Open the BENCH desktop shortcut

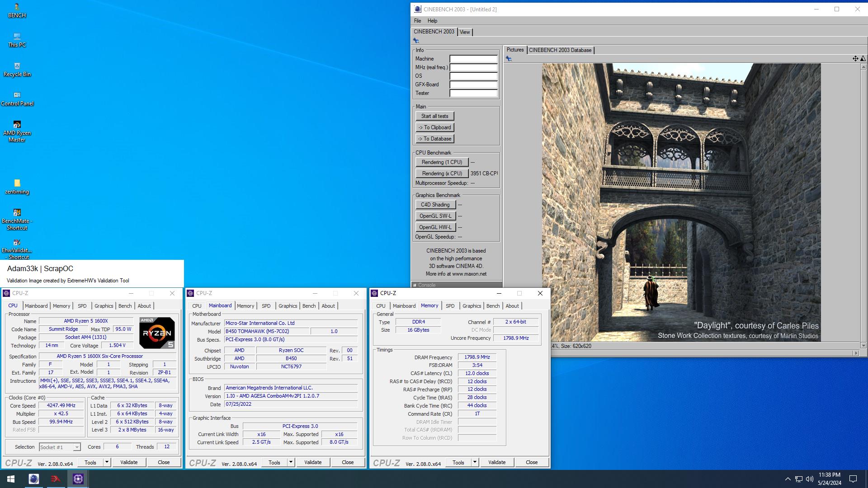pyautogui.click(x=17, y=11)
